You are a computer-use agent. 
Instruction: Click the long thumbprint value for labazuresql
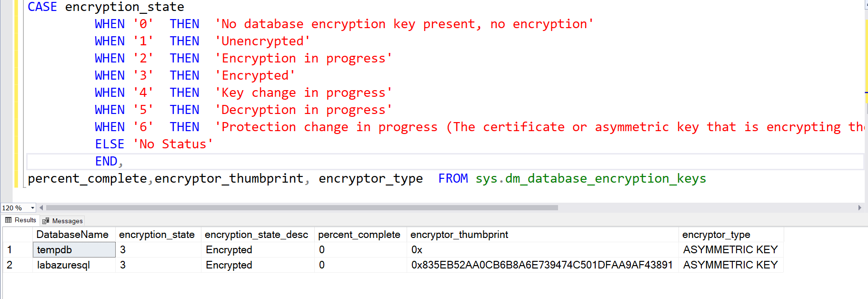pyautogui.click(x=542, y=265)
